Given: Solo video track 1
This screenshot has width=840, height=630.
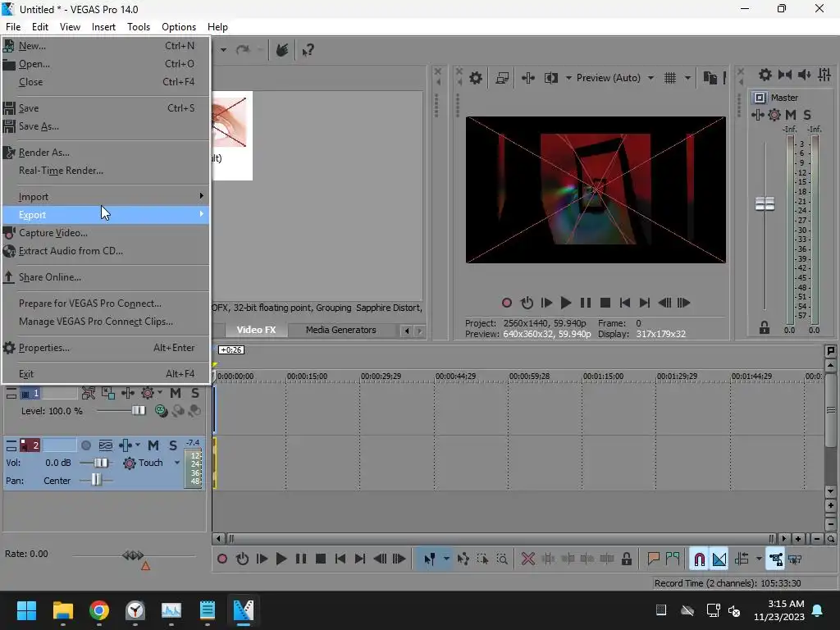Looking at the screenshot, I should click(195, 393).
